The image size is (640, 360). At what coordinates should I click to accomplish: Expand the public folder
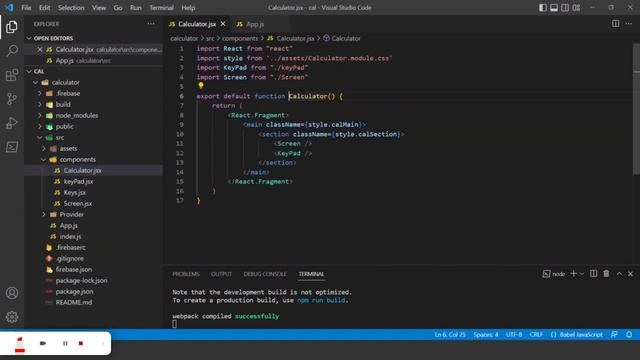tap(40, 126)
